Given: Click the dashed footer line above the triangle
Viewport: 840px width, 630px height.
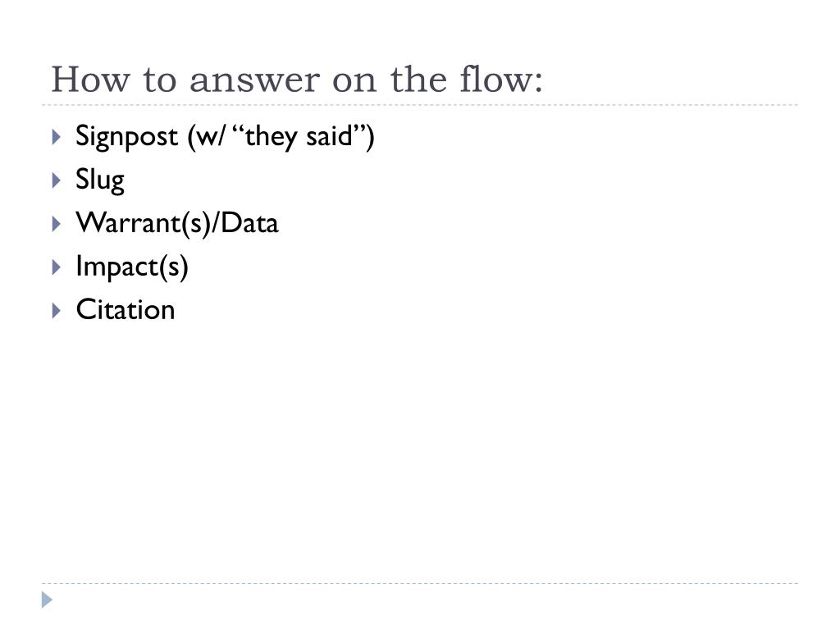Looking at the screenshot, I should (x=420, y=583).
